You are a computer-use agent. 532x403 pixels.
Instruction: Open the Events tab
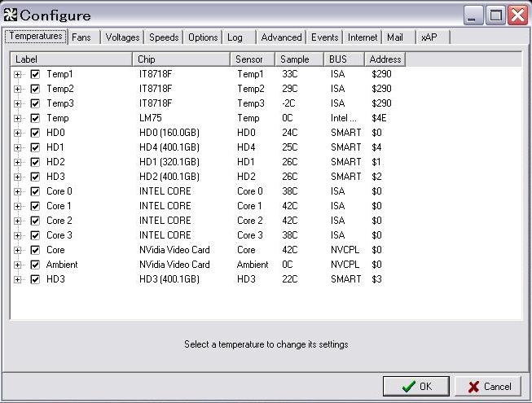[325, 37]
